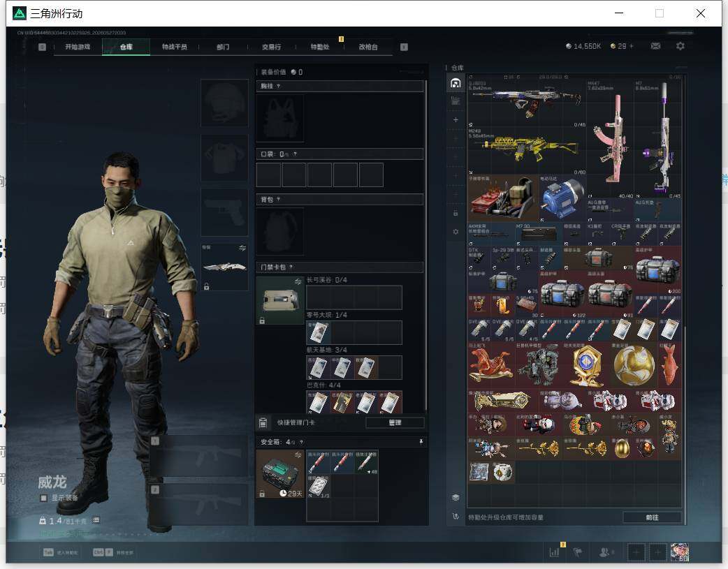Open the 部门 tab
This screenshot has height=569, width=728.
[x=223, y=47]
